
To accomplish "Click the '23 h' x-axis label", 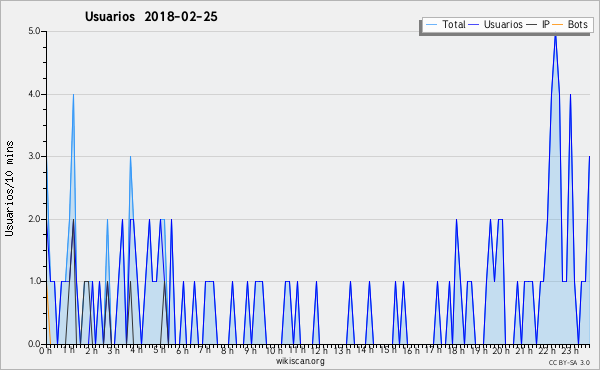I will [571, 350].
